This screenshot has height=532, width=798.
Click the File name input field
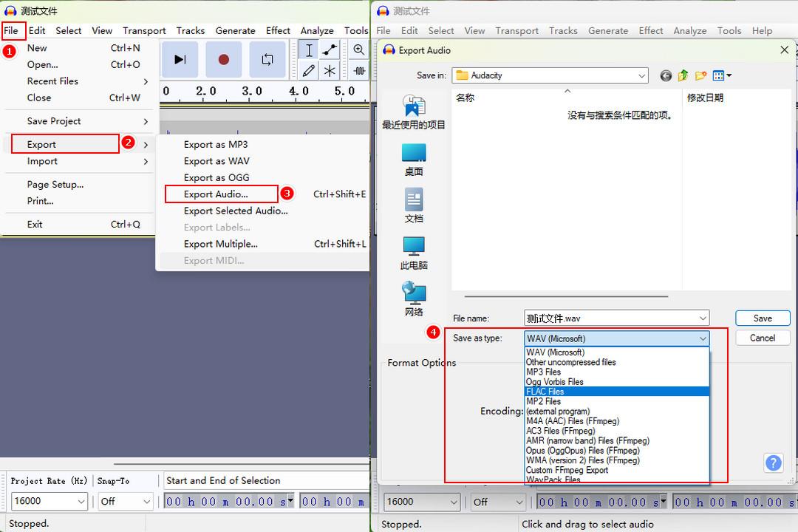click(610, 318)
